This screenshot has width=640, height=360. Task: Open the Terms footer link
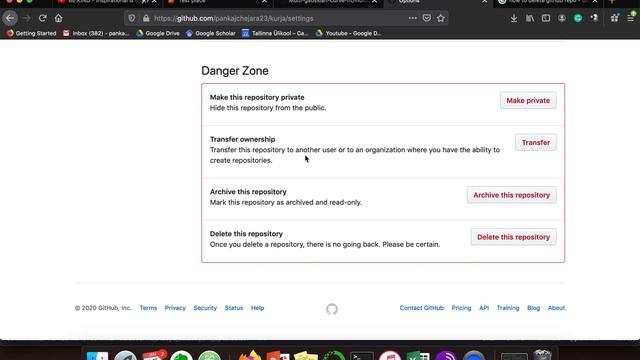click(x=148, y=308)
